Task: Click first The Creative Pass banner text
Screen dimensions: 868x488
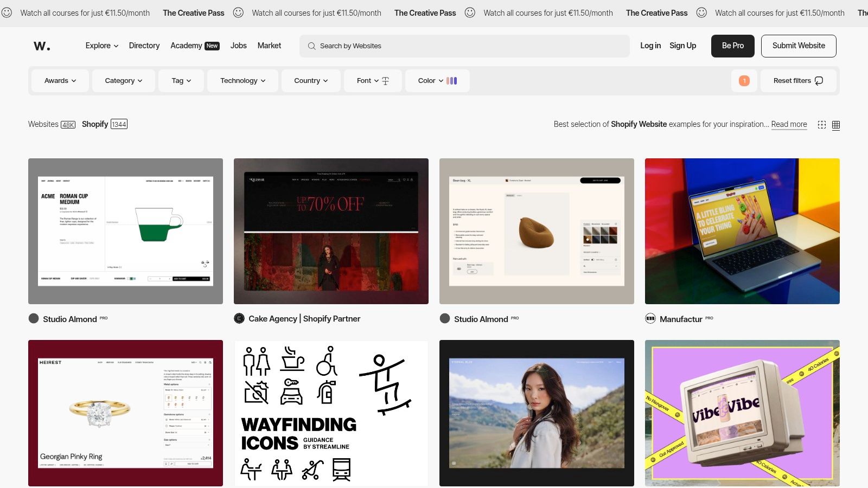Action: point(194,12)
